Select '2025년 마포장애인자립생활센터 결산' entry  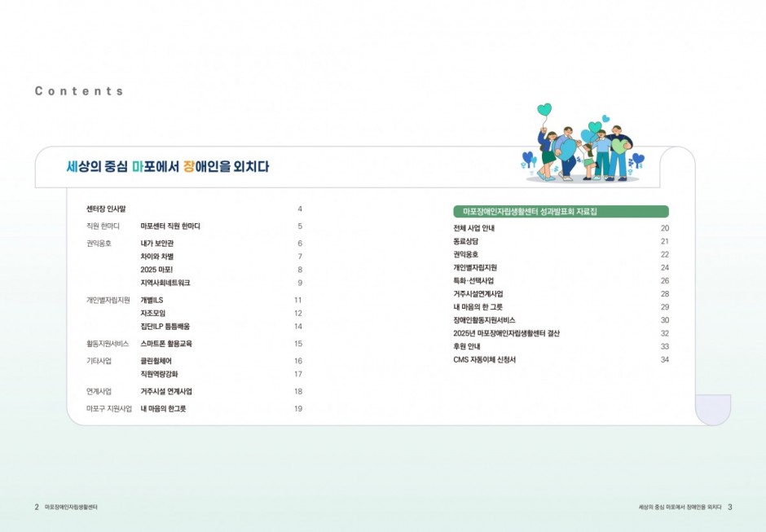click(x=507, y=334)
